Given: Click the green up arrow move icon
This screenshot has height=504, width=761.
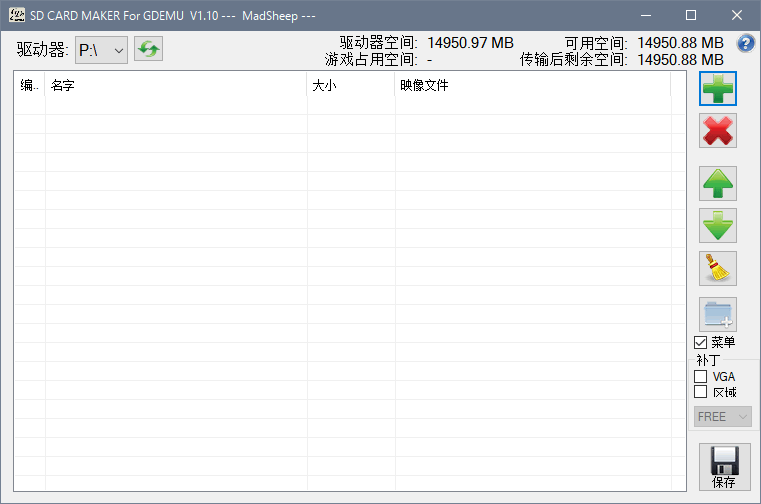Looking at the screenshot, I should (718, 184).
